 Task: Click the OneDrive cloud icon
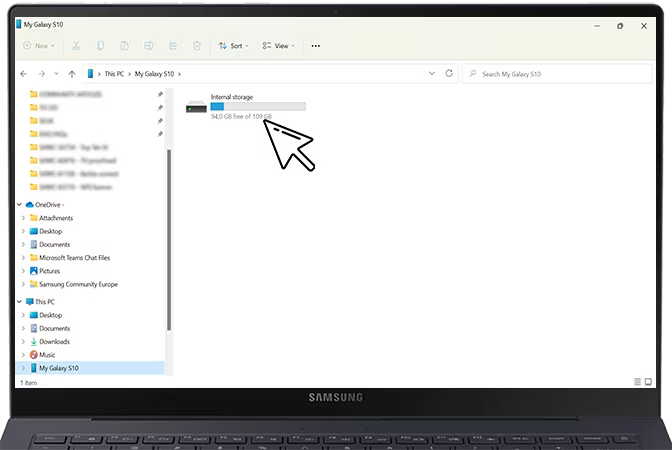pyautogui.click(x=30, y=204)
